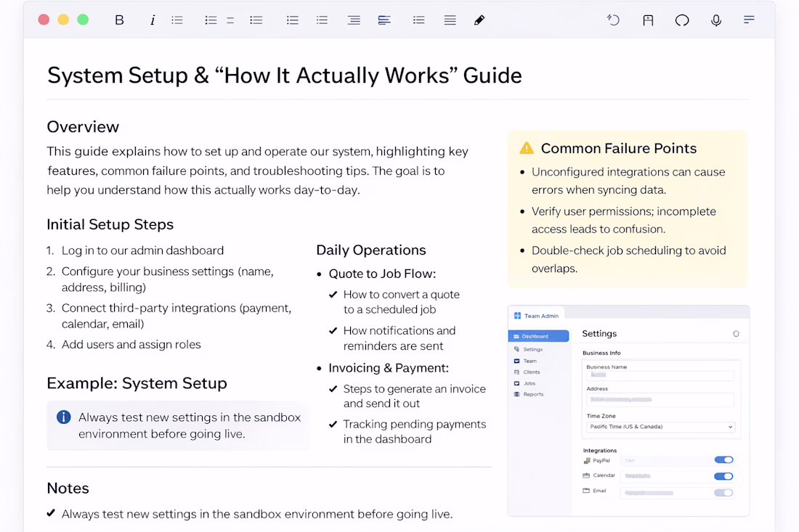Click the "Quote to Job Flow:" bullet
The width and height of the screenshot is (799, 532).
[x=382, y=274]
